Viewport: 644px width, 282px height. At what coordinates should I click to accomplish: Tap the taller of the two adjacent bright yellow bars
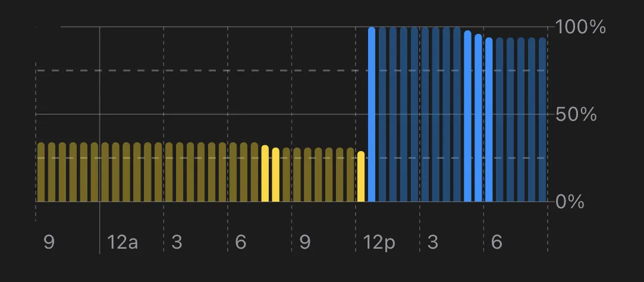click(265, 174)
